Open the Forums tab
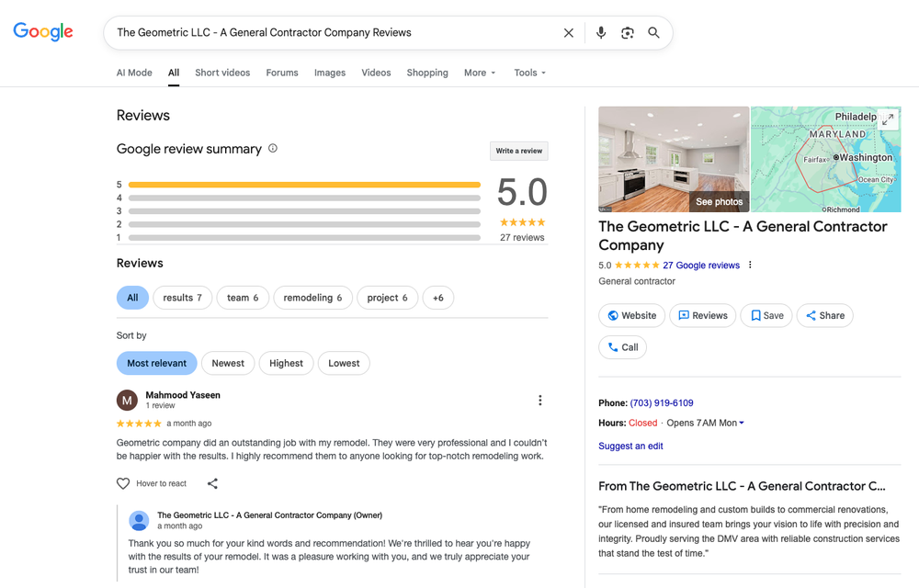Viewport: 919px width, 588px height. (282, 73)
